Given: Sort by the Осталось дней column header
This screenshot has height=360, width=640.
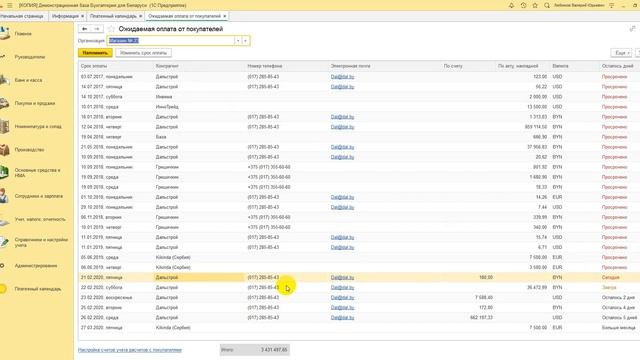Looking at the screenshot, I should coord(620,66).
